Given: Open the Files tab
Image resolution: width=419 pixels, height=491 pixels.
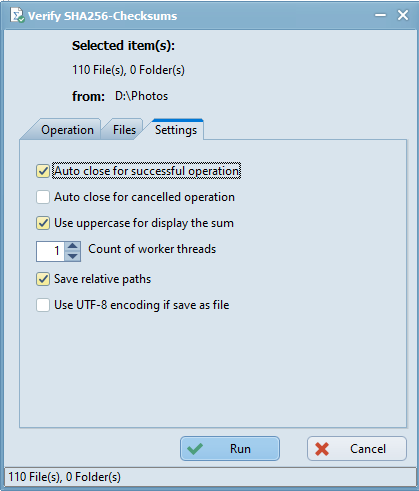Looking at the screenshot, I should (x=124, y=130).
